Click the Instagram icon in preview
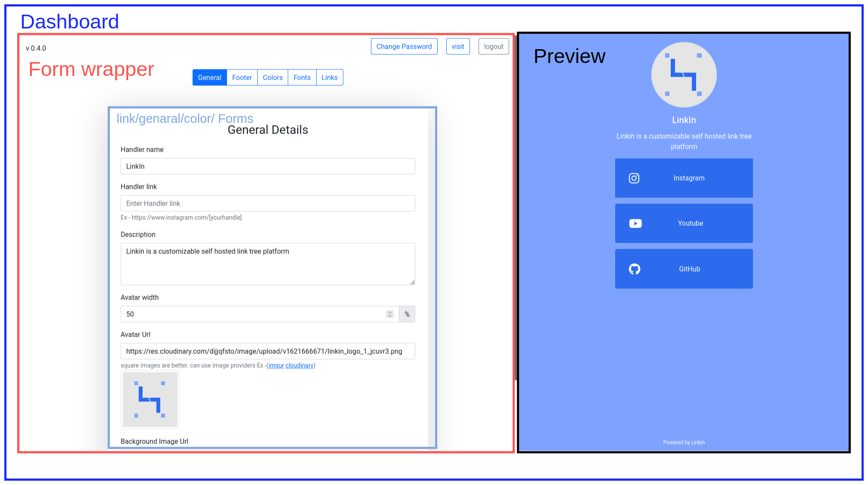The image size is (868, 485). click(x=634, y=178)
